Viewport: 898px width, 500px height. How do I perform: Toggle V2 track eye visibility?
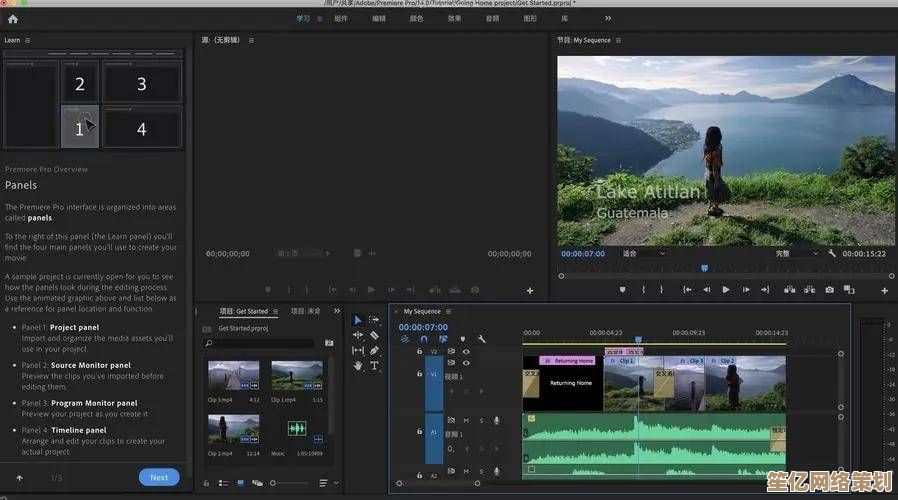click(466, 351)
